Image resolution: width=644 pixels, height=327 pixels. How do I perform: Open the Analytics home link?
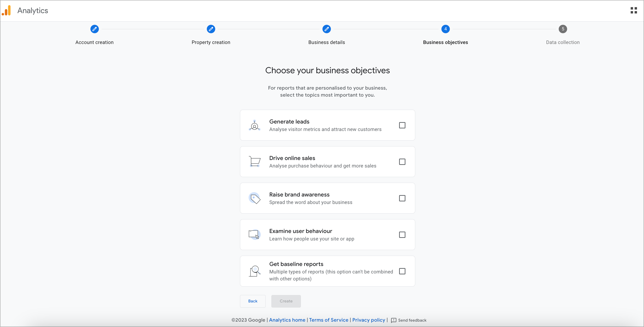click(287, 320)
